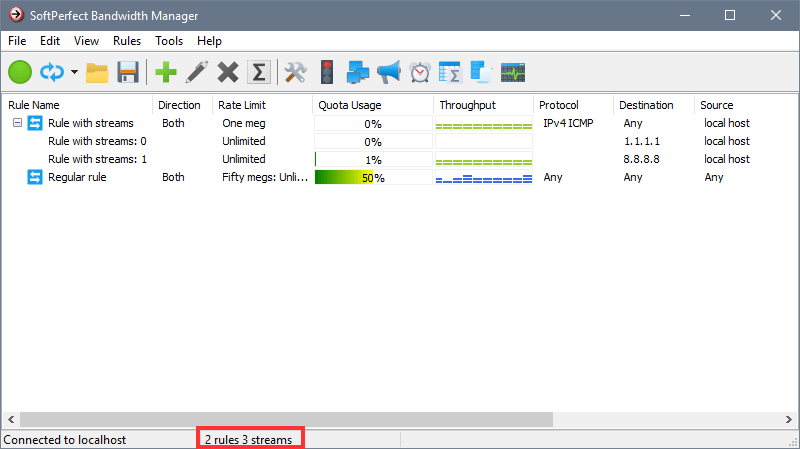Click the blue reload arrows icon
Viewport: 800px width, 449px height.
(x=52, y=72)
